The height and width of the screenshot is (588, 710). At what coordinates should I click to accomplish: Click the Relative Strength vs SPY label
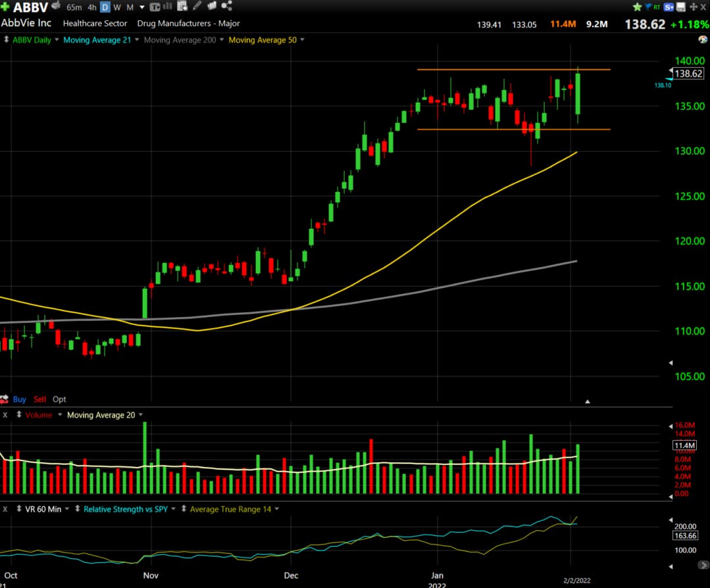coord(126,509)
